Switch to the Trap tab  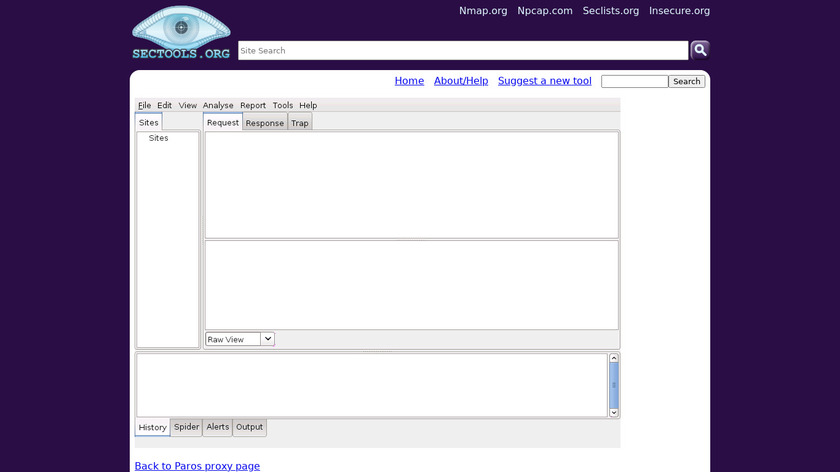(x=299, y=123)
